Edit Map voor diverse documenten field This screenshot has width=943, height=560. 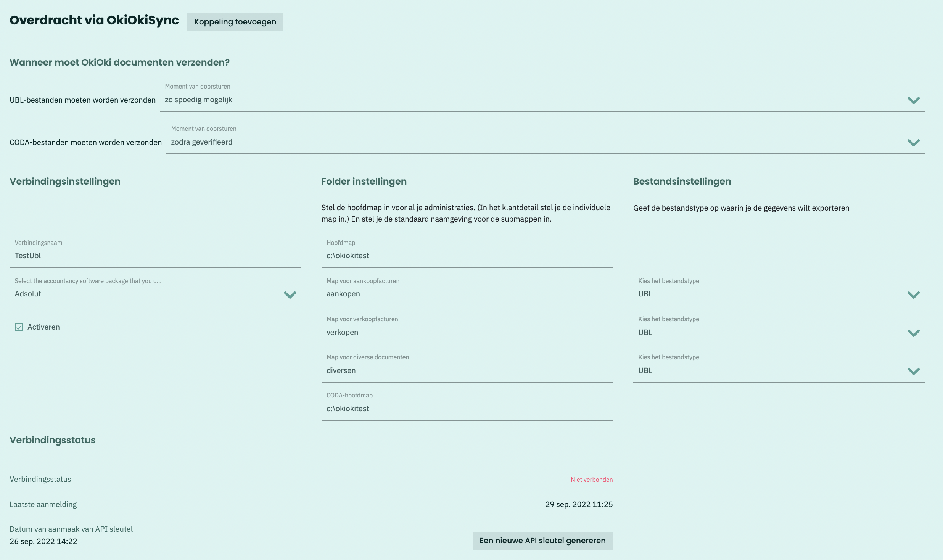pos(467,367)
